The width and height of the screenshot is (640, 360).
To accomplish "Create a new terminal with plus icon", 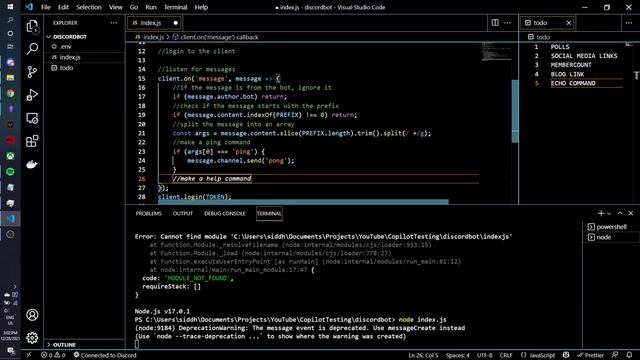I will point(600,213).
